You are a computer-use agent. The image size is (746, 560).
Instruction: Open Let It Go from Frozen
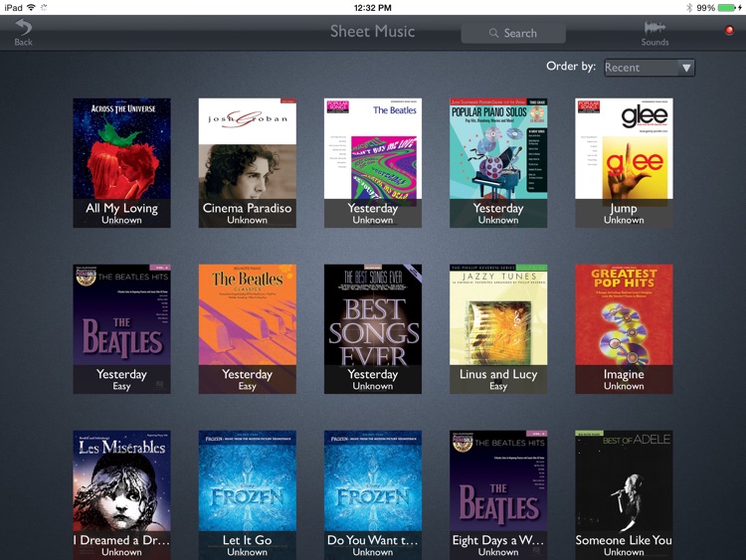pos(248,494)
